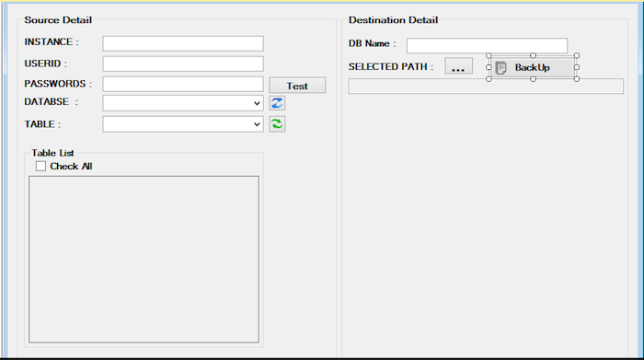The image size is (644, 360).
Task: Click the USERID label
Action: coord(46,64)
